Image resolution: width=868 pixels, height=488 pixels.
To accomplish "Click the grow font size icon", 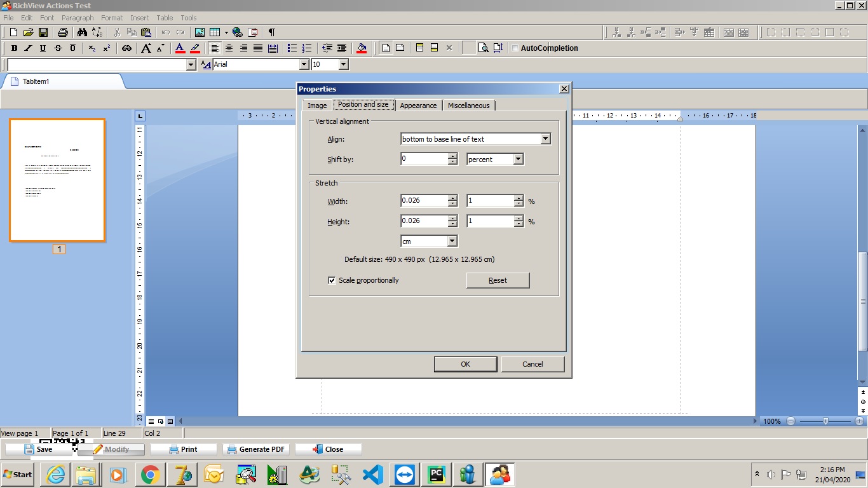I will click(x=146, y=48).
